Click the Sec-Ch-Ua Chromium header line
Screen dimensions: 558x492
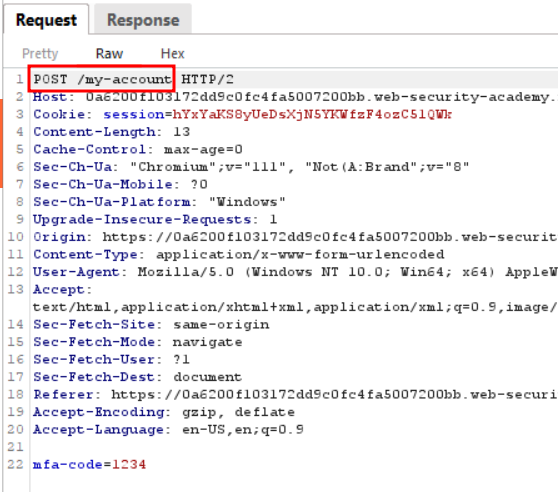coord(251,166)
